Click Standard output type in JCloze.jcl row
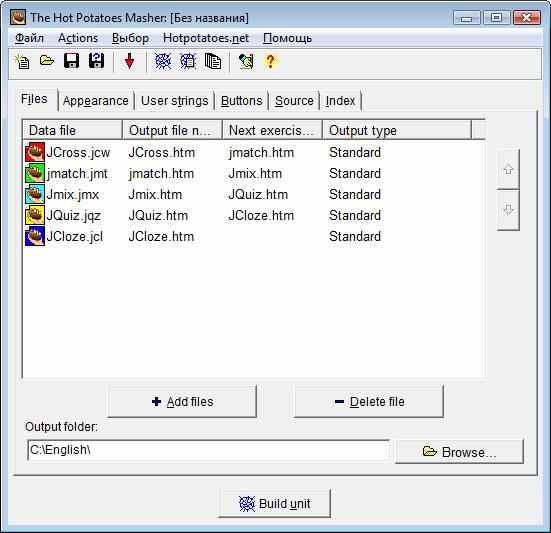The height and width of the screenshot is (533, 551). [355, 236]
